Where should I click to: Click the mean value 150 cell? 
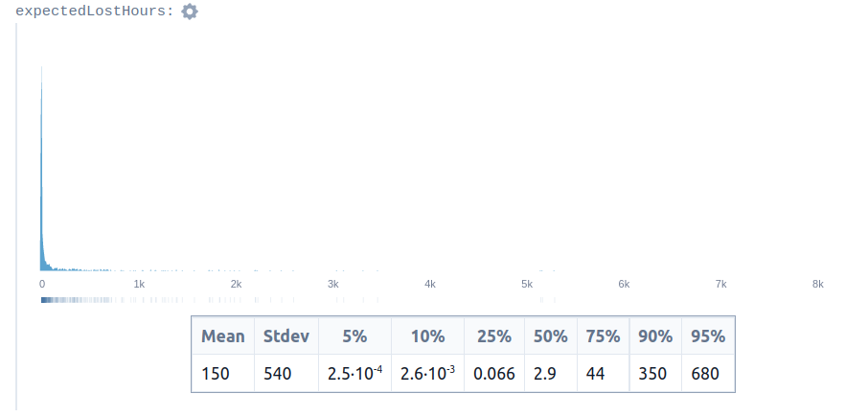tap(222, 373)
